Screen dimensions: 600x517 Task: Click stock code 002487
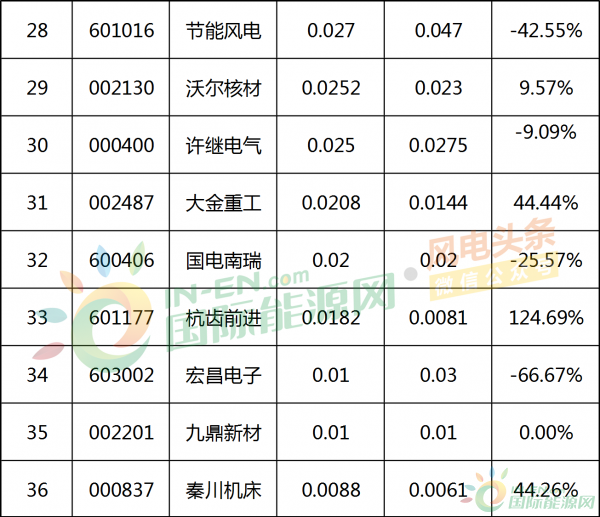121,203
